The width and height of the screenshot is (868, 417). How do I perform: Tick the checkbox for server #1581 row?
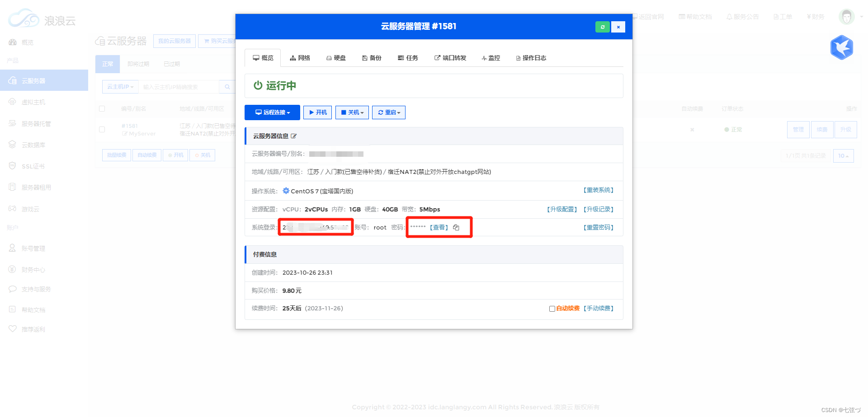pos(102,129)
